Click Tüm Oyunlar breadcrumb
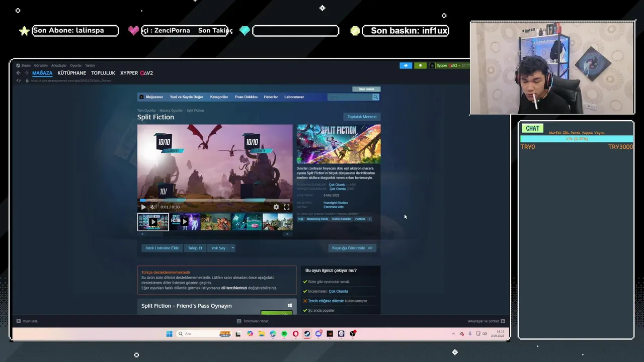 point(146,111)
